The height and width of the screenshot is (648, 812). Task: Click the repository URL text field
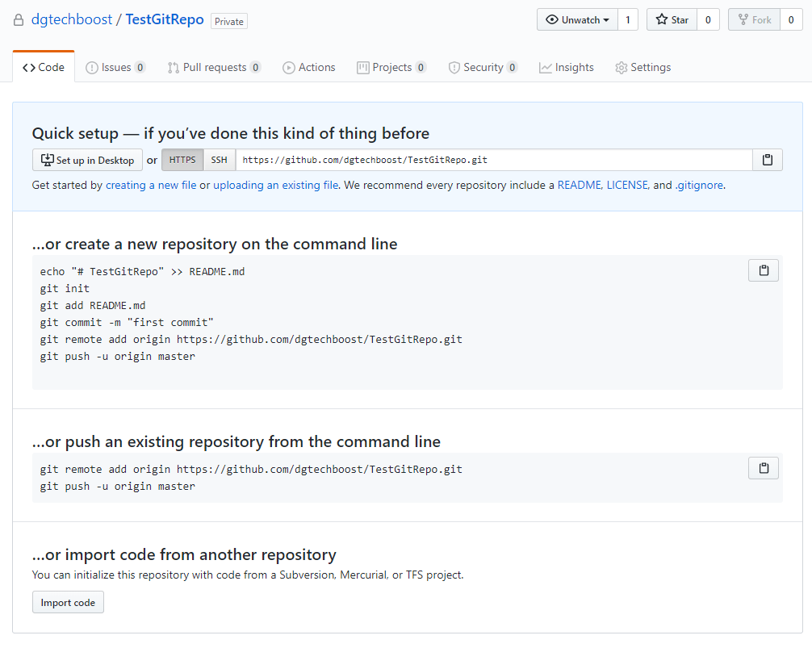pos(492,160)
